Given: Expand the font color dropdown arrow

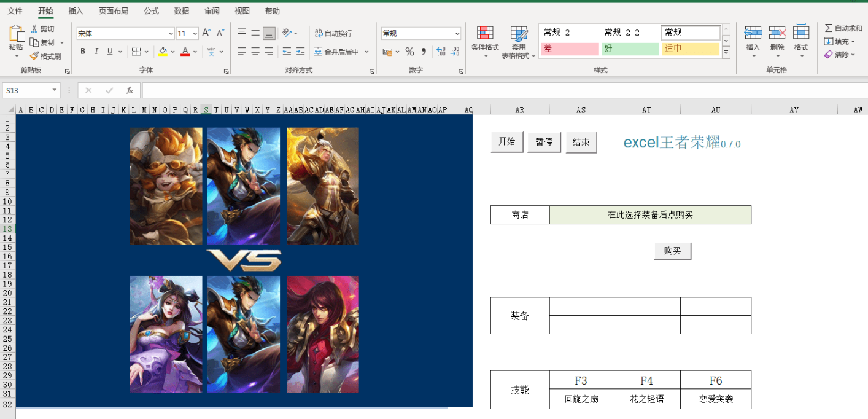Looking at the screenshot, I should tap(195, 52).
